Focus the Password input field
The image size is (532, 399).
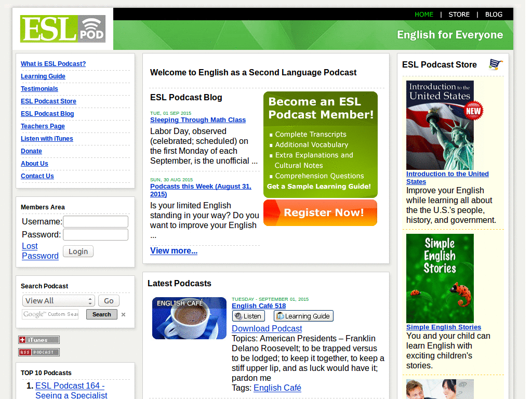pos(96,234)
